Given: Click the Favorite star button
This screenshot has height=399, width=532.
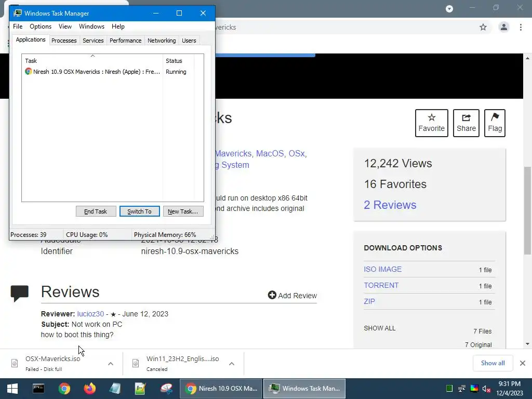Looking at the screenshot, I should [432, 123].
